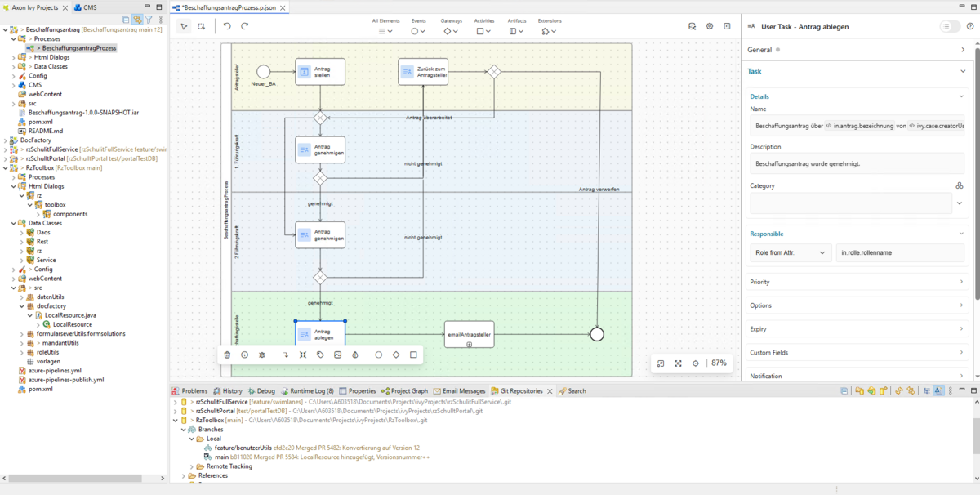Expand the General section
This screenshot has width=980, height=495.
(857, 50)
